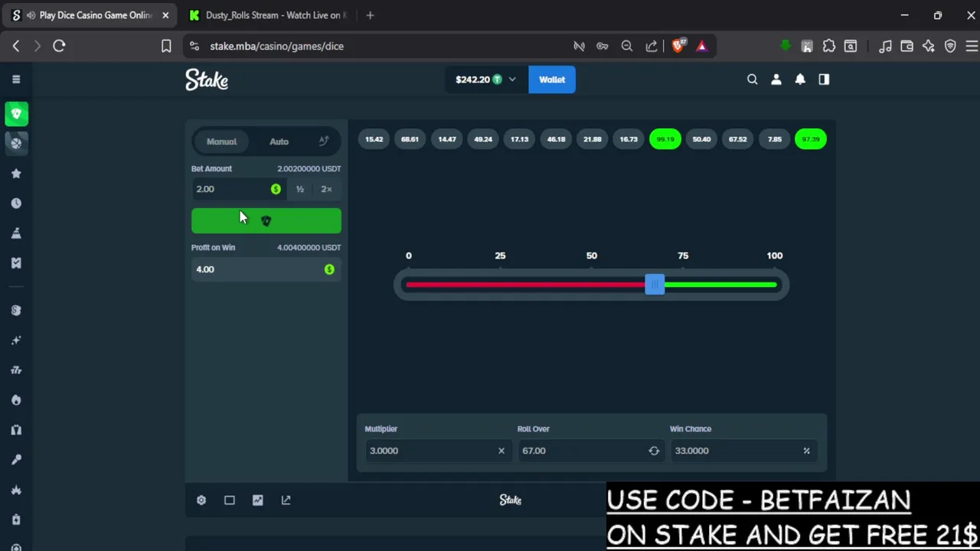Click the Brave Shields lion icon
This screenshot has width=980, height=551.
click(678, 46)
